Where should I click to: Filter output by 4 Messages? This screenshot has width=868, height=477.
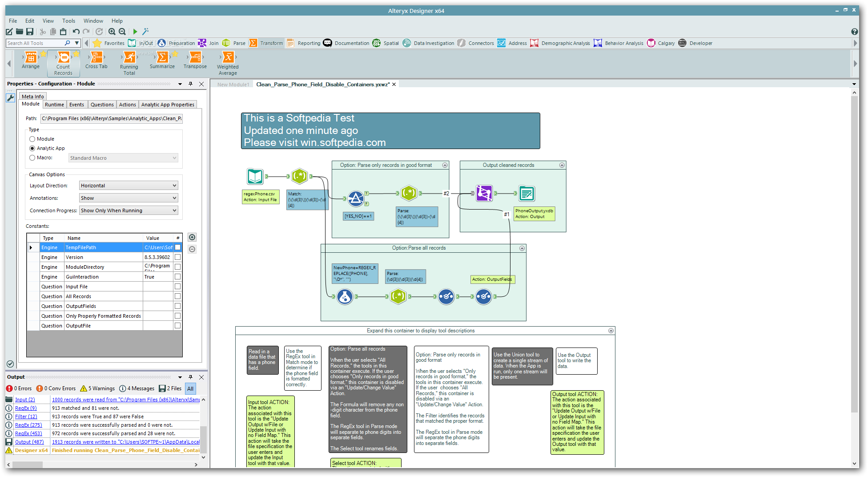(x=137, y=388)
